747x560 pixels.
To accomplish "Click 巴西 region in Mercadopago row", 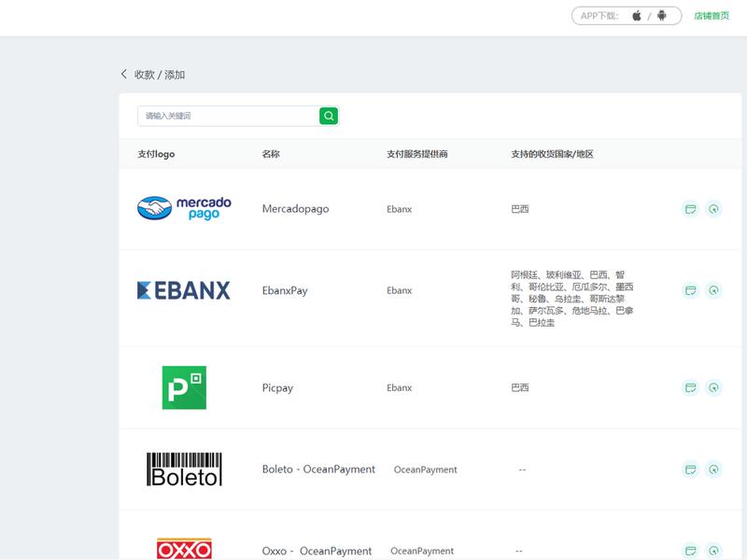I will [520, 209].
